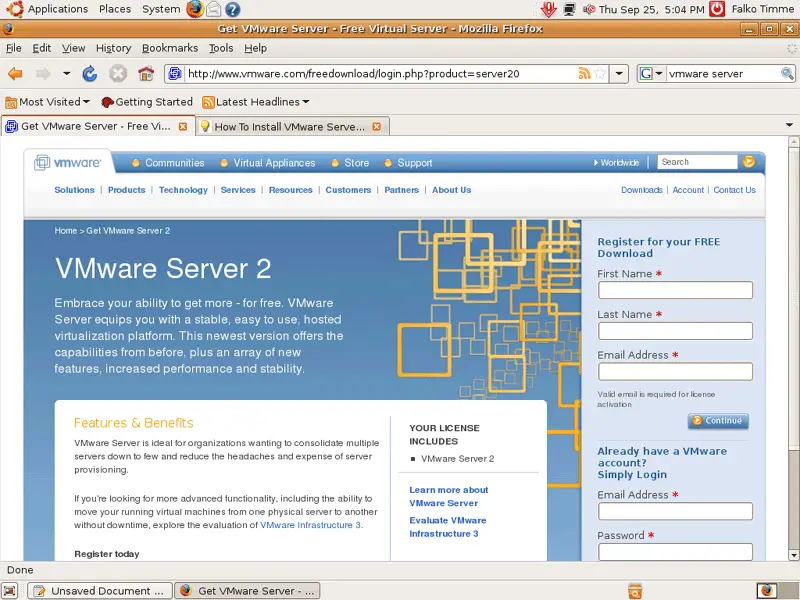Go to the Downloads link
The width and height of the screenshot is (800, 600).
(641, 190)
